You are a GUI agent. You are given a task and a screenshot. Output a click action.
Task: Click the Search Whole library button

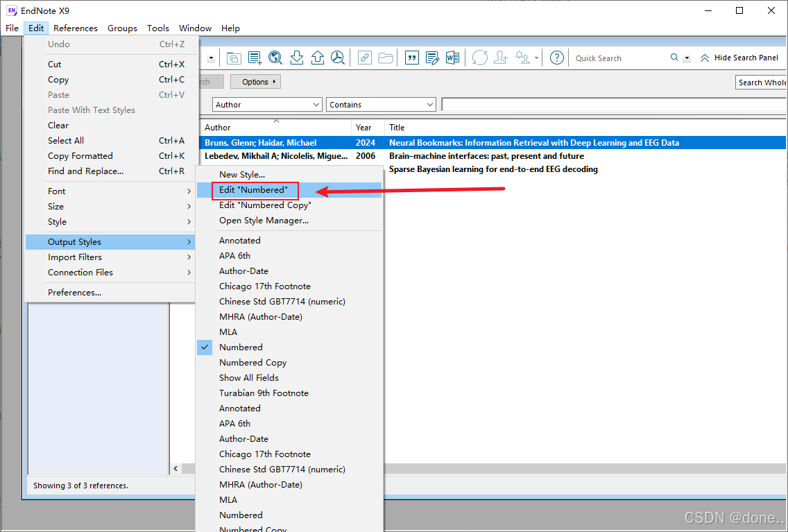click(x=762, y=83)
